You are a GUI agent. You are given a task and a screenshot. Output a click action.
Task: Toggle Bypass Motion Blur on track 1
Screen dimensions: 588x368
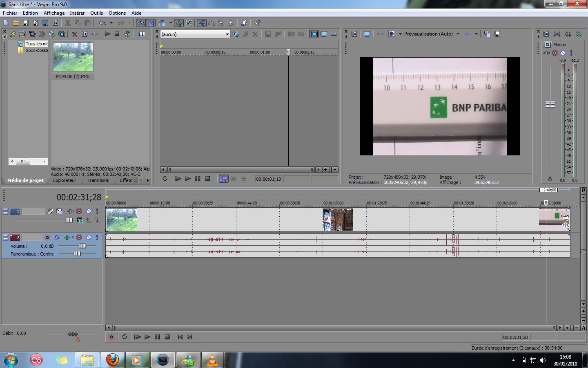pos(50,211)
